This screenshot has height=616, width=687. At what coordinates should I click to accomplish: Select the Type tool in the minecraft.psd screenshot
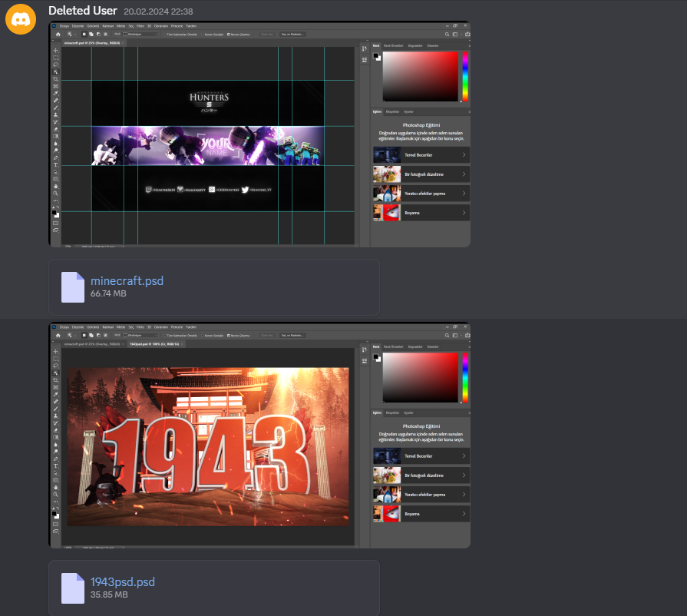(x=55, y=165)
